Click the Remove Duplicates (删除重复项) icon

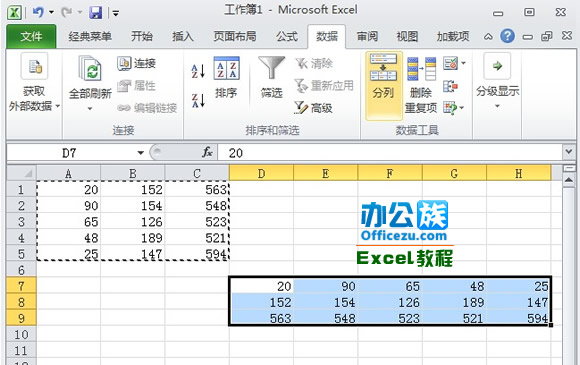pos(421,69)
